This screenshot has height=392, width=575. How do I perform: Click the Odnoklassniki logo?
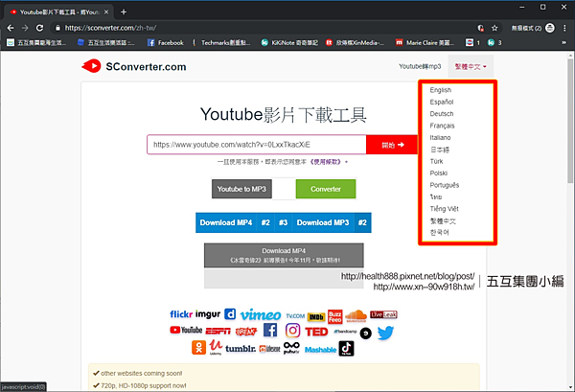pyautogui.click(x=198, y=347)
